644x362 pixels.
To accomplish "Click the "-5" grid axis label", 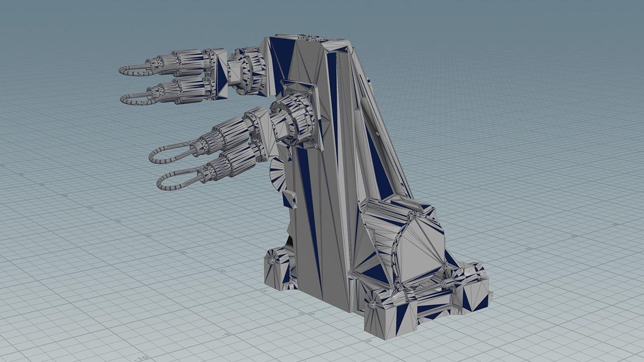I will point(227,334).
